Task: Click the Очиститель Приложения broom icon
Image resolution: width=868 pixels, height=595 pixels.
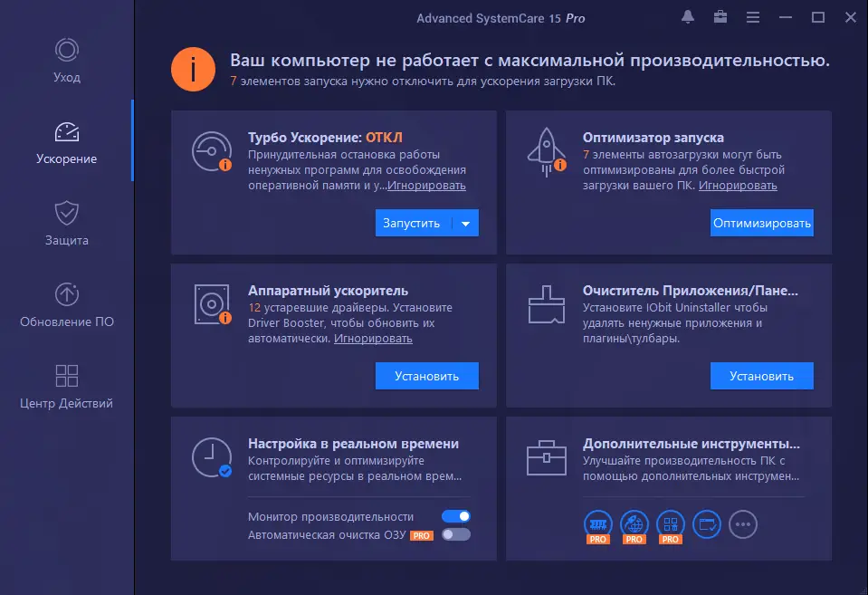Action: (547, 304)
